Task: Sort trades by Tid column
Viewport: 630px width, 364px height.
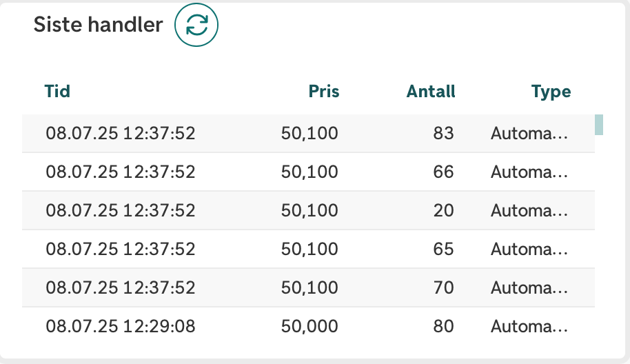Action: 57,91
